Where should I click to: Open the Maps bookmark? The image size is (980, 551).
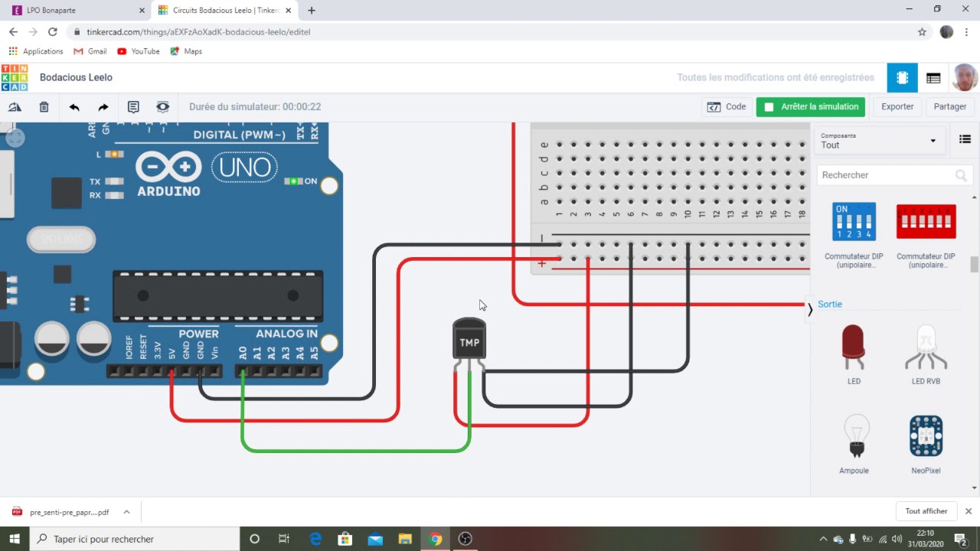click(186, 51)
